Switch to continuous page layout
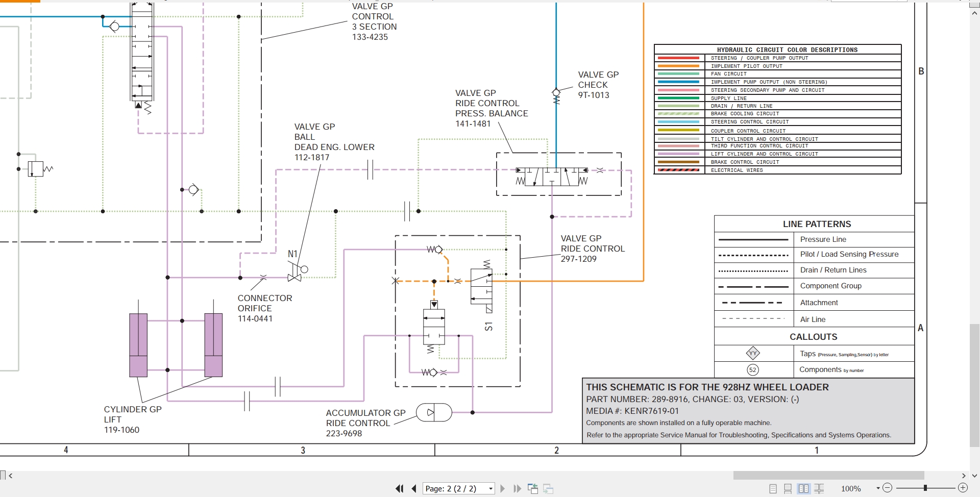980x497 pixels. click(x=788, y=489)
